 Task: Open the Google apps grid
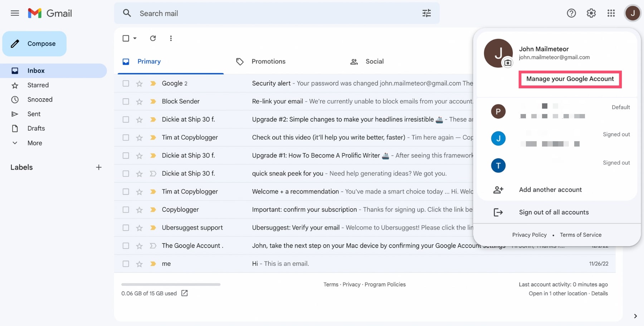[611, 13]
